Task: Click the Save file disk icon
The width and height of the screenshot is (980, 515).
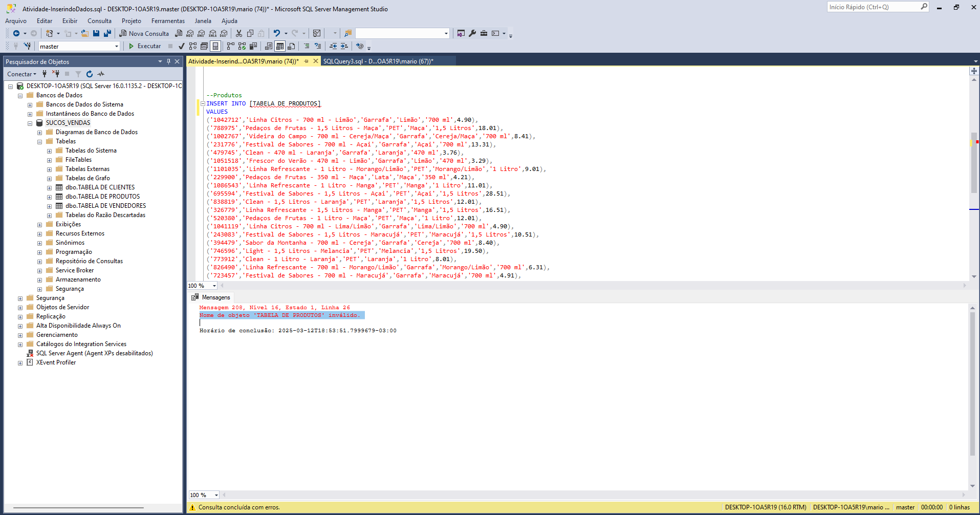Action: [96, 33]
